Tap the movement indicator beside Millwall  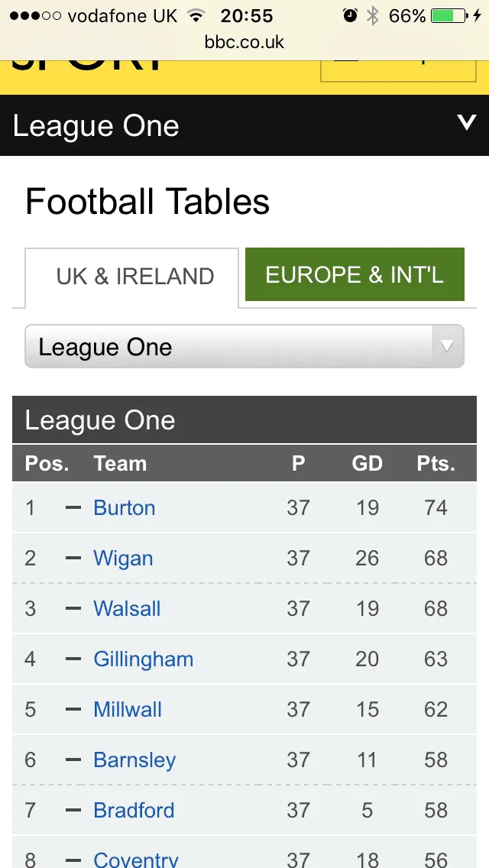coord(73,709)
